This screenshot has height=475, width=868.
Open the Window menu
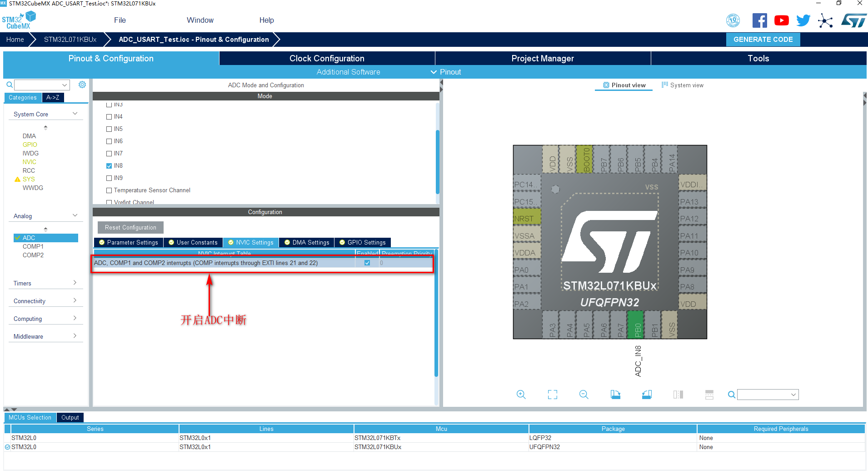[x=200, y=20]
